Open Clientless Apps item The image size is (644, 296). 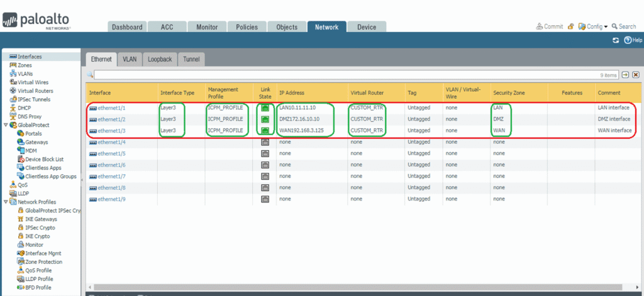point(43,168)
